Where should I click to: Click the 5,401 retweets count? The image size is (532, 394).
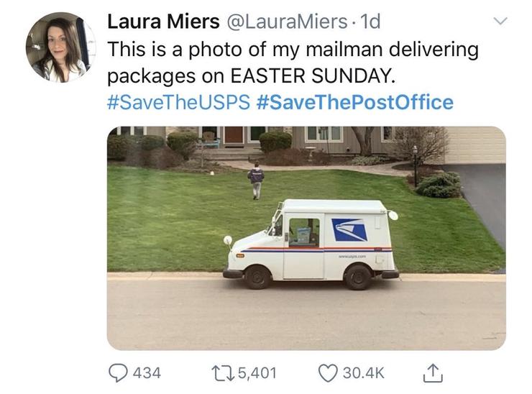[x=257, y=372]
